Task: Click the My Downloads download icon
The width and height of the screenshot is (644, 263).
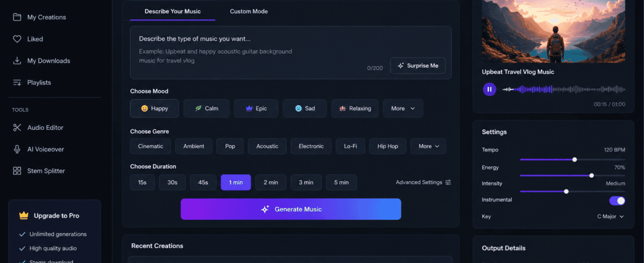Action: point(17,61)
